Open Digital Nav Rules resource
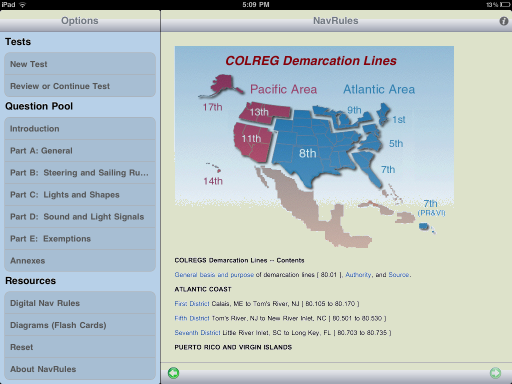Screen dimensions: 512x384 coord(80,303)
